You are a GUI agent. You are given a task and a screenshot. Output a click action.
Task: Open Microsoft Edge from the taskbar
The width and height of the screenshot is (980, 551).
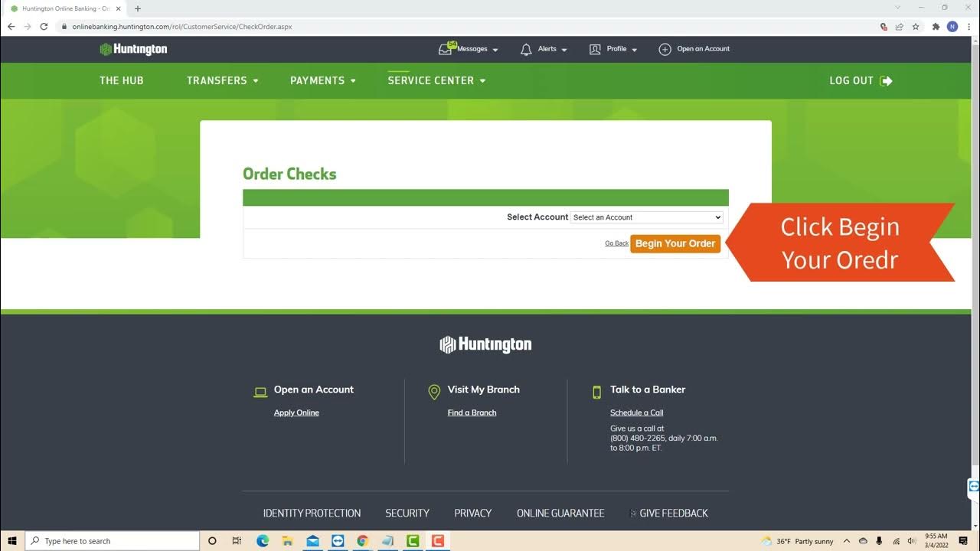pyautogui.click(x=263, y=541)
